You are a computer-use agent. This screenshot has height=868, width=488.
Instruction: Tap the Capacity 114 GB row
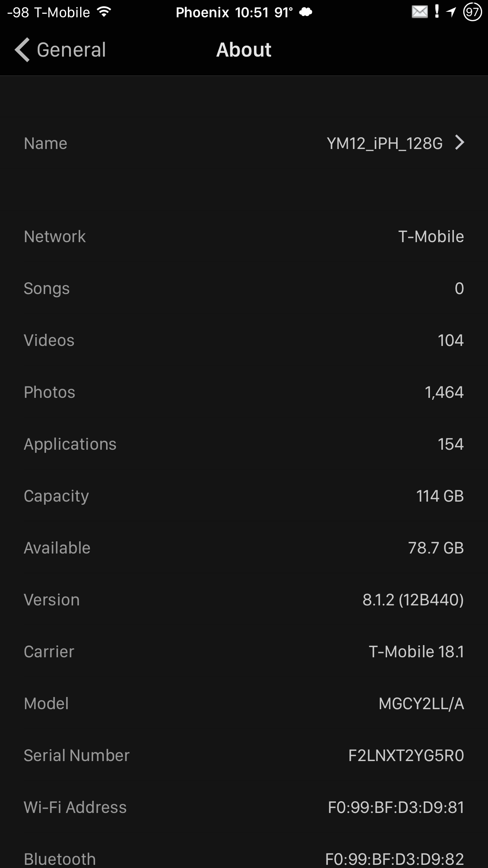point(244,496)
